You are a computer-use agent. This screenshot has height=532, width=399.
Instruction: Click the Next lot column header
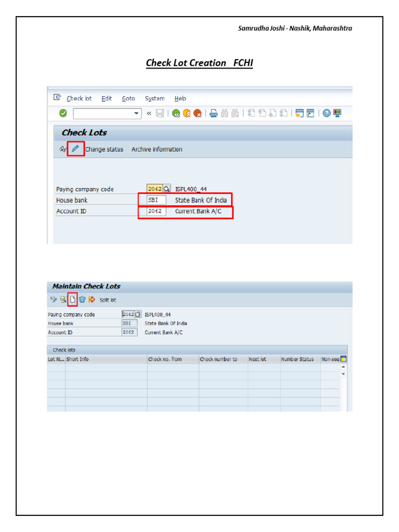pos(264,359)
